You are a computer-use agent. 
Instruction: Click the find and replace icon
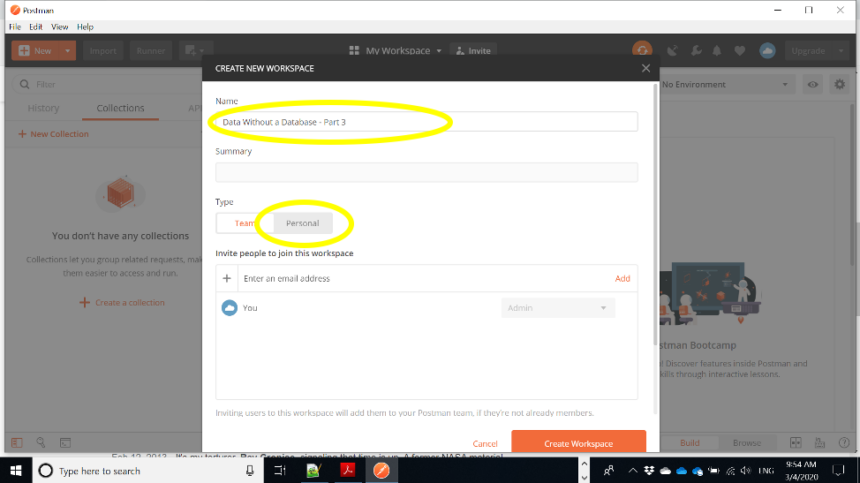[41, 442]
